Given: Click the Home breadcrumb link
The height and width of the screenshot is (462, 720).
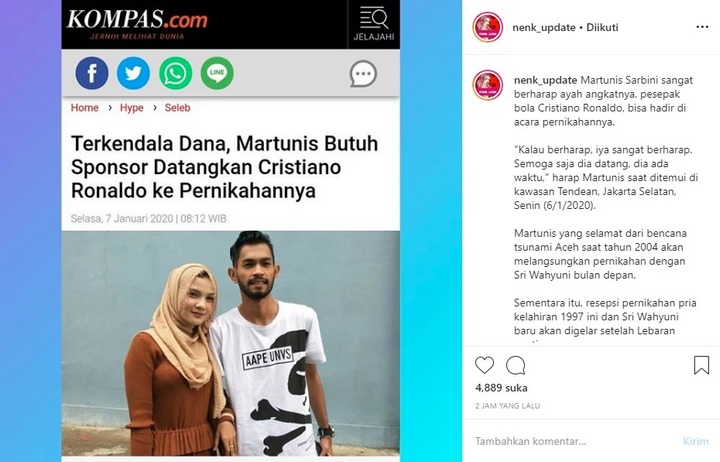Looking at the screenshot, I should (84, 107).
